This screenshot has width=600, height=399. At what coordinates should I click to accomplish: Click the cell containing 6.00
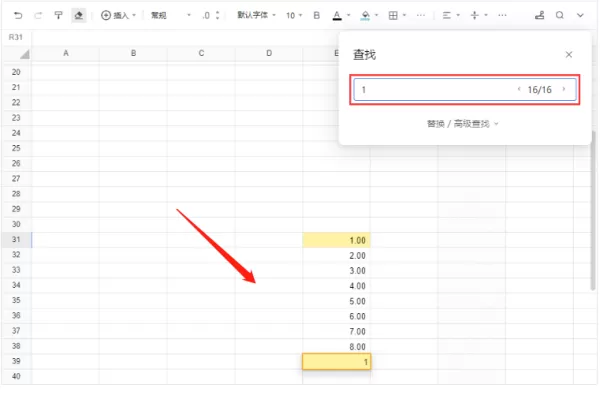[x=336, y=316]
